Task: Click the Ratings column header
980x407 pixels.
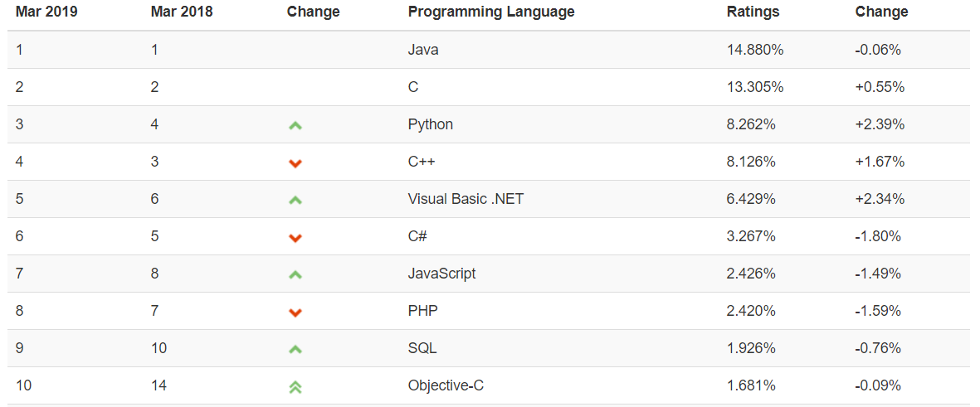Action: (753, 12)
